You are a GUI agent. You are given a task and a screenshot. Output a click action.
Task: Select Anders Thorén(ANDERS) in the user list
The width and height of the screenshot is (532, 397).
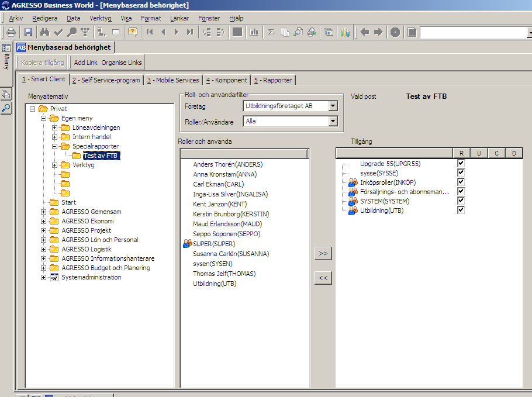tap(228, 164)
